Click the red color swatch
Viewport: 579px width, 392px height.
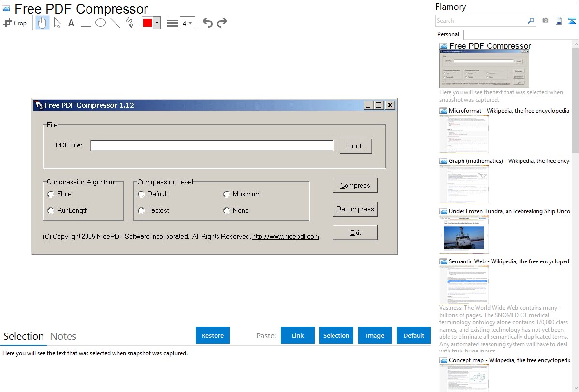click(147, 23)
